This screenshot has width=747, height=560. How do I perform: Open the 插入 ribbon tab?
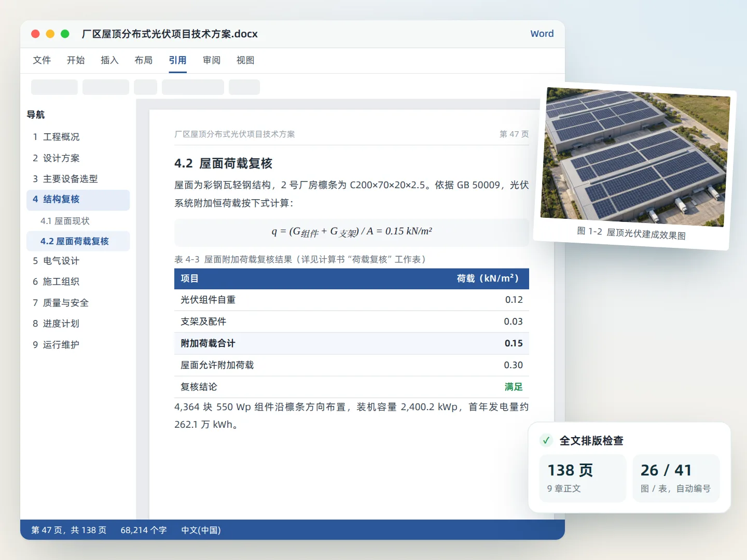(109, 60)
